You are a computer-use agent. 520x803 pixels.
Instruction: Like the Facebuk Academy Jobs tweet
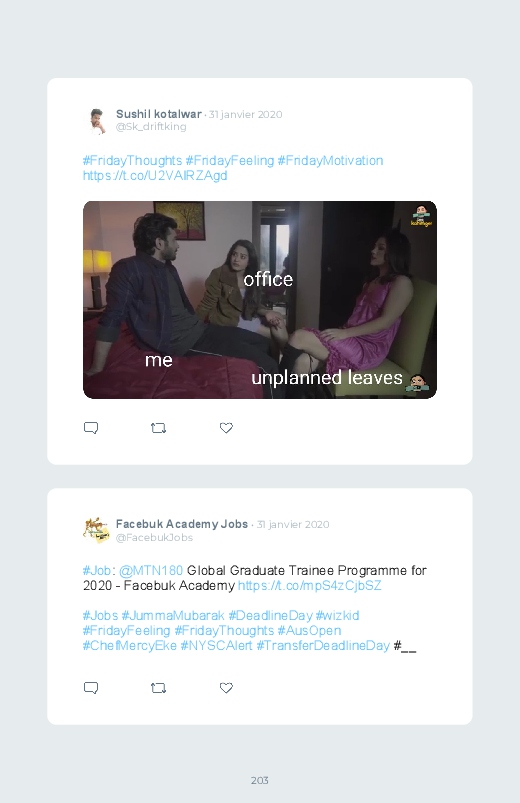tap(226, 687)
